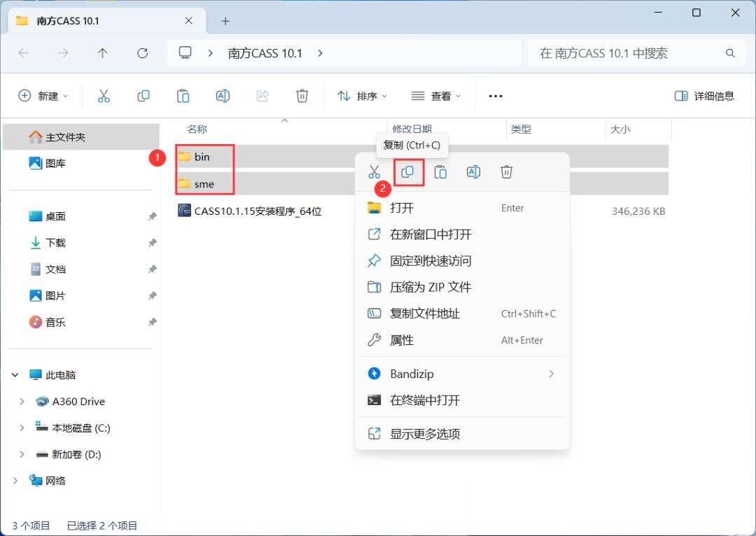Click the search magnifier icon
The width and height of the screenshot is (756, 536).
click(x=730, y=53)
